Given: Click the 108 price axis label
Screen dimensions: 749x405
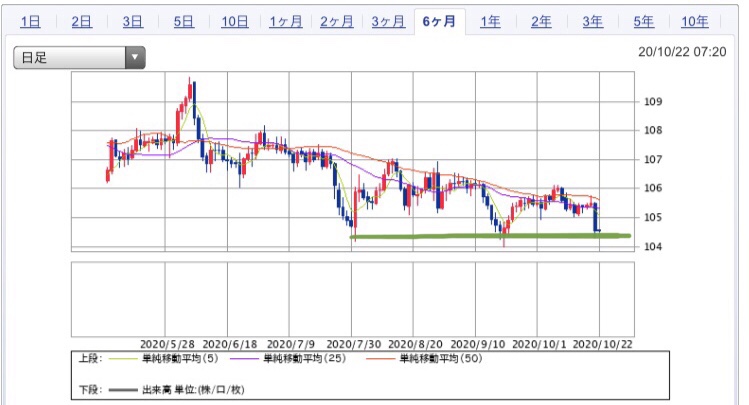Looking at the screenshot, I should pos(653,130).
